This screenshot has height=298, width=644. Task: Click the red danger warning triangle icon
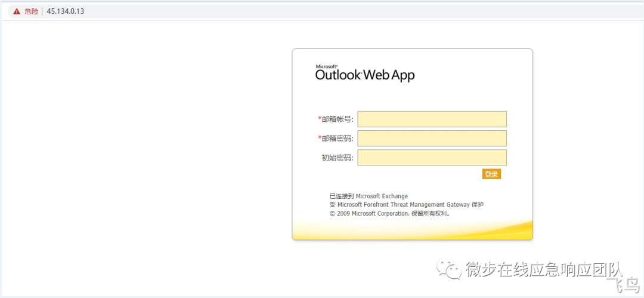click(x=17, y=11)
